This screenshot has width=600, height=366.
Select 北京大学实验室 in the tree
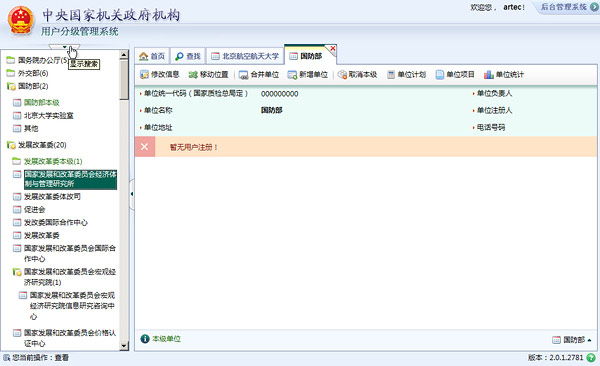pos(49,116)
